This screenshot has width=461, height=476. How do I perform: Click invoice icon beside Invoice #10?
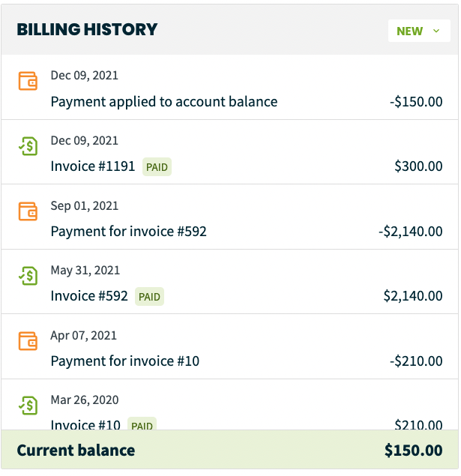pos(28,406)
